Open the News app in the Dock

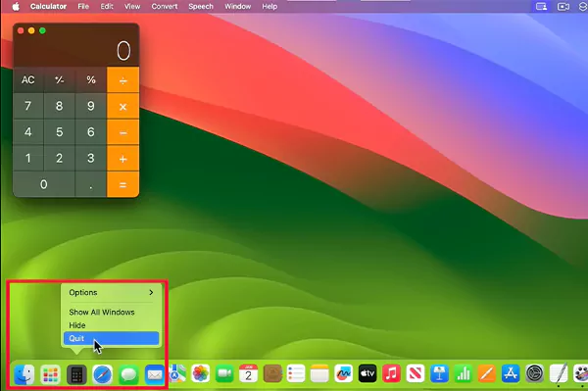pyautogui.click(x=416, y=373)
